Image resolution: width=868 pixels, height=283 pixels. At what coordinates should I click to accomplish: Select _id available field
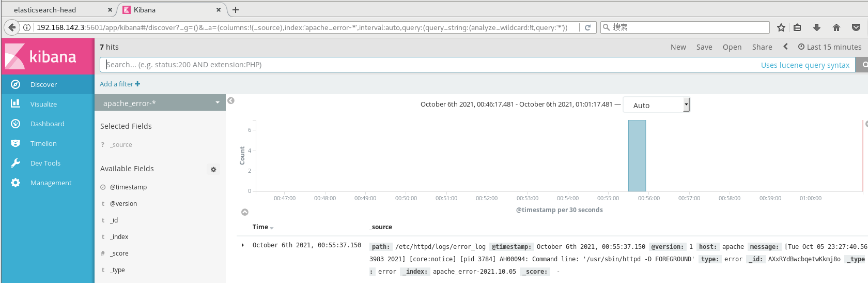pos(114,220)
